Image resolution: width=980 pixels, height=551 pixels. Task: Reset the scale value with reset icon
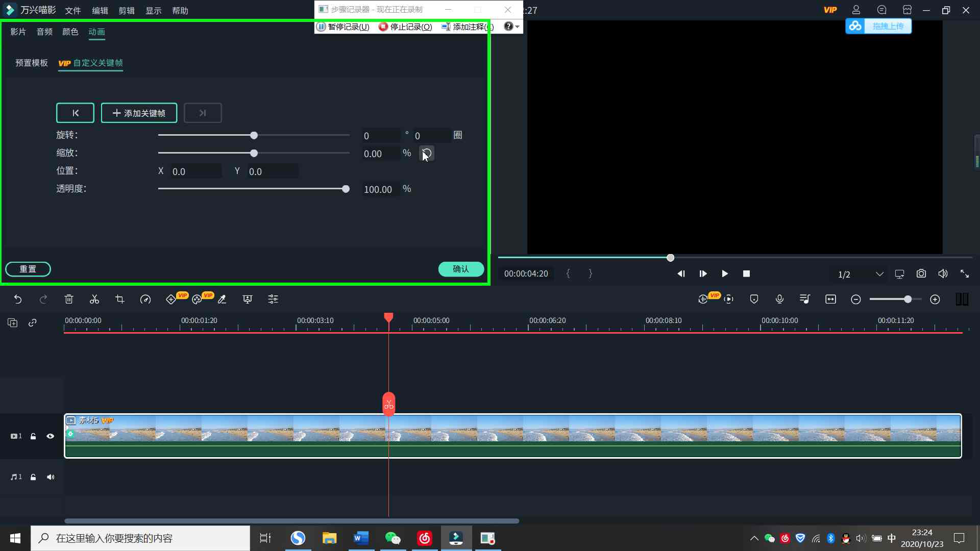(427, 153)
